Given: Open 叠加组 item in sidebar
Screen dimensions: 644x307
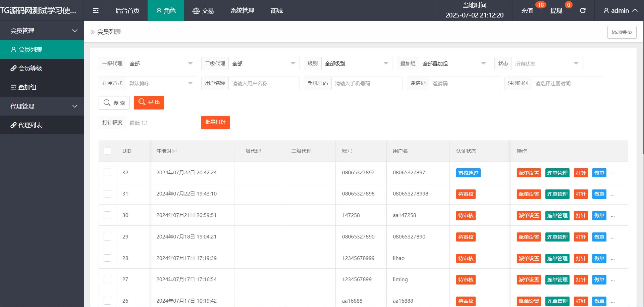Looking at the screenshot, I should point(27,87).
